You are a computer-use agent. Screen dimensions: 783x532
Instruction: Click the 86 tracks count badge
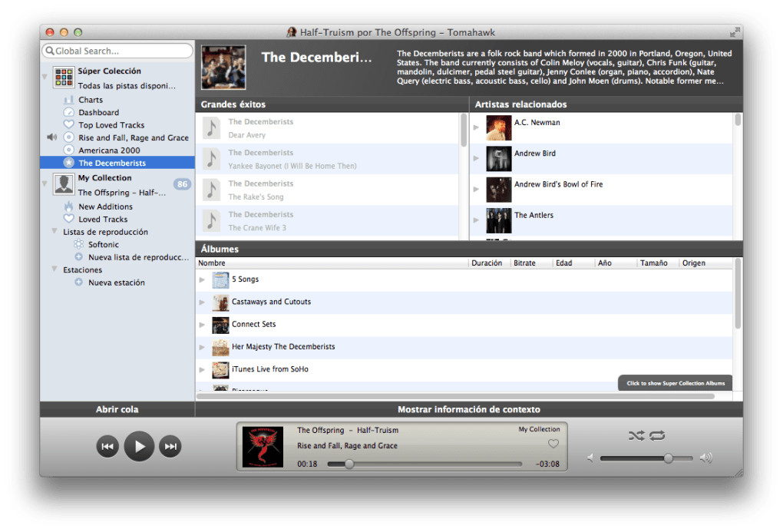182,184
